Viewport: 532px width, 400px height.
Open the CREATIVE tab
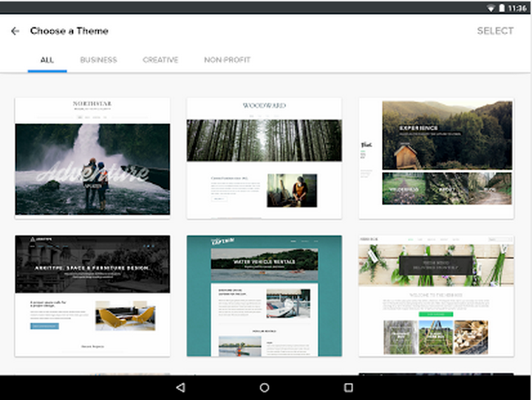pos(160,60)
